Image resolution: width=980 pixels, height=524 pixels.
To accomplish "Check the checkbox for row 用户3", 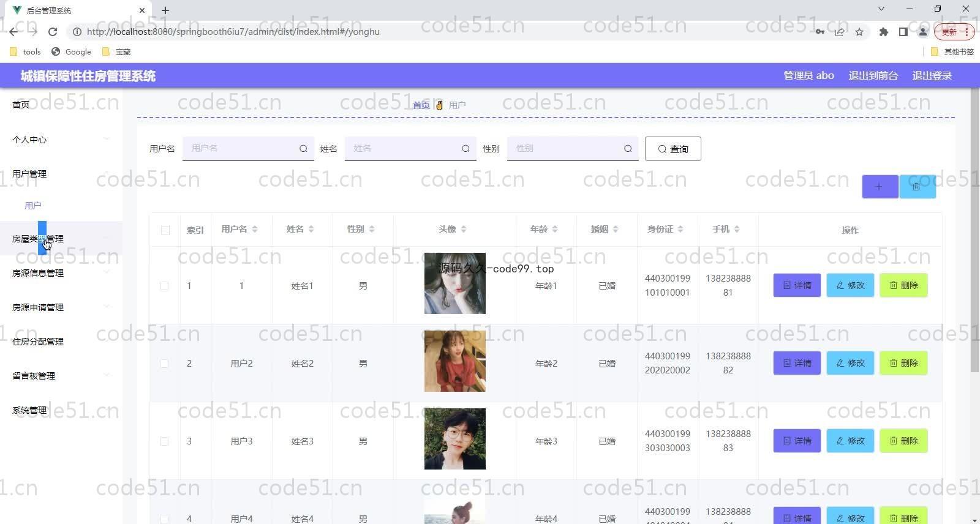I will tap(164, 441).
